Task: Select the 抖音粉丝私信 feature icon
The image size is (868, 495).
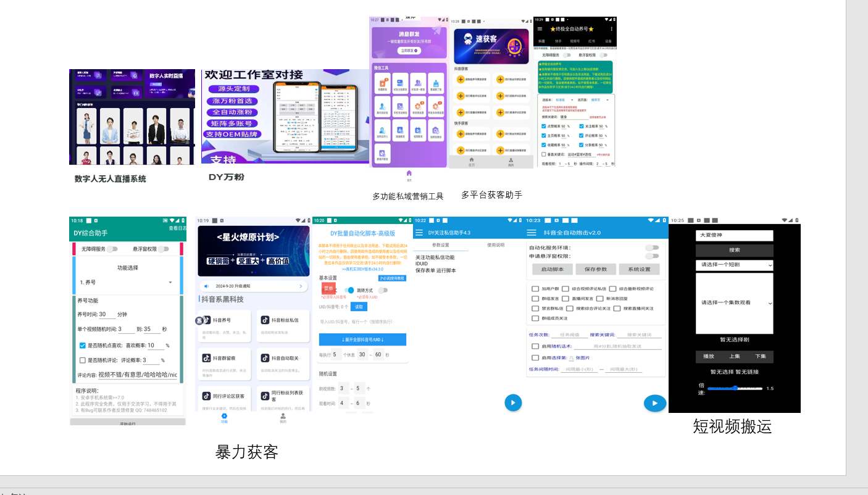Action: coord(284,320)
